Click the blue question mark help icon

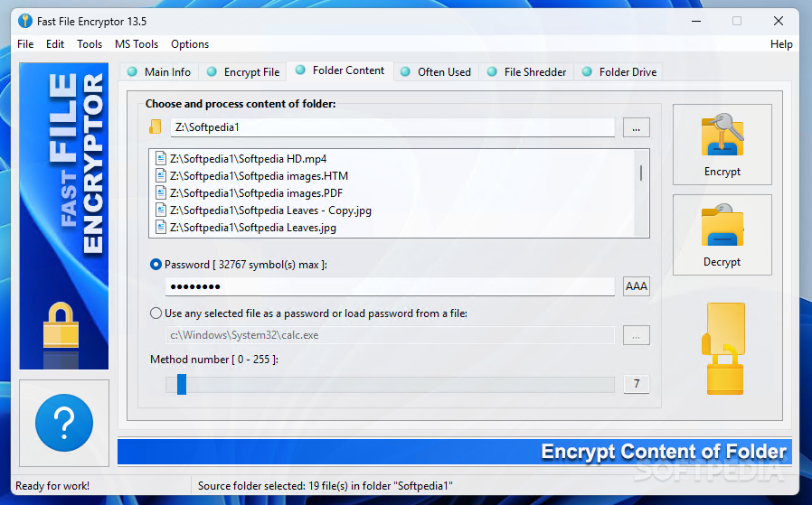click(x=64, y=423)
